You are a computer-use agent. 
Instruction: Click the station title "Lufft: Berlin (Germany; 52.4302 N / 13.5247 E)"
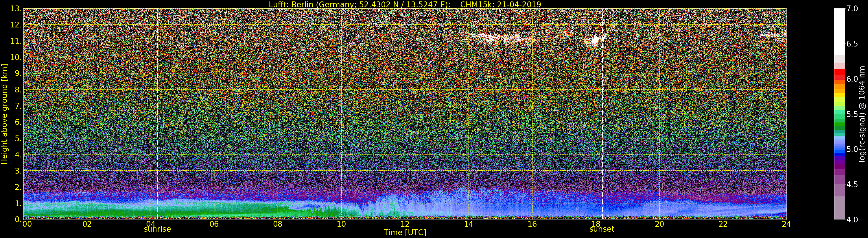point(360,4)
